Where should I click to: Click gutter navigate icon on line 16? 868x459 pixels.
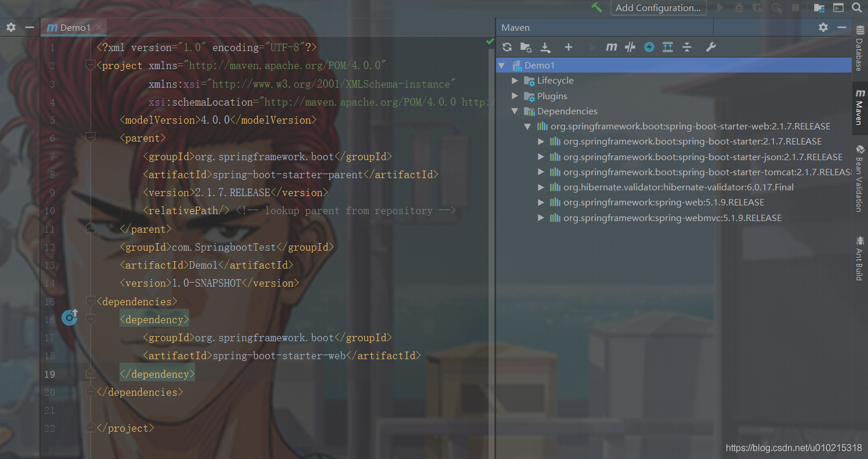click(70, 317)
